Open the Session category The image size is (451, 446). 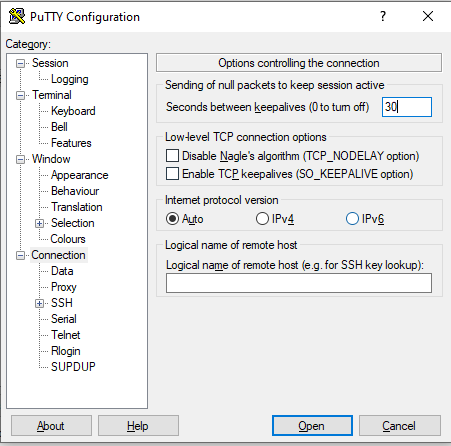tap(50, 63)
